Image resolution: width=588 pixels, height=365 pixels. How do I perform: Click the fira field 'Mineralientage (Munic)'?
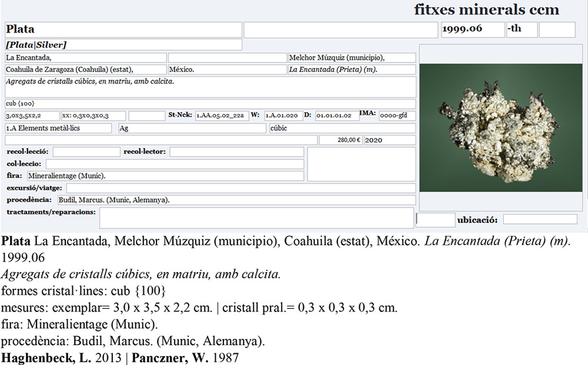165,176
